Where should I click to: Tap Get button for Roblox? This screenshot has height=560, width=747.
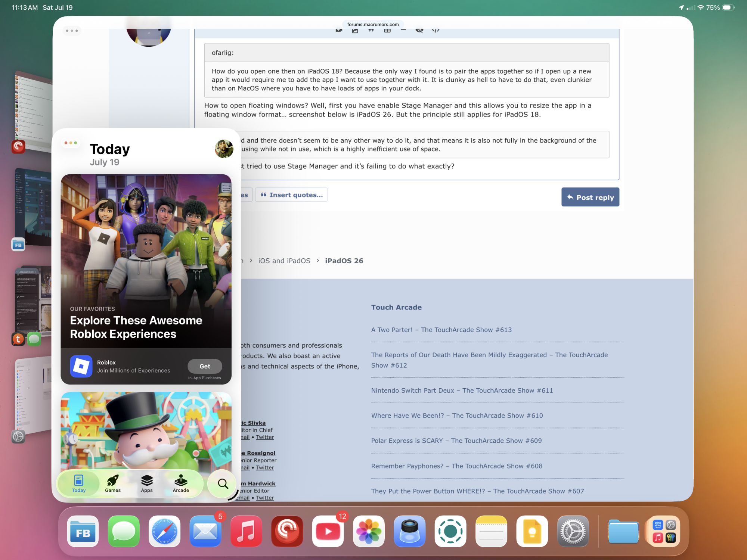click(x=205, y=366)
